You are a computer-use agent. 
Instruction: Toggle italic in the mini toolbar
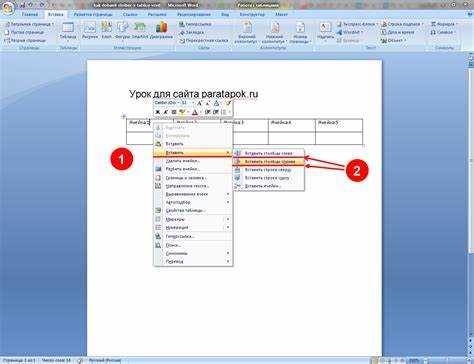165,112
